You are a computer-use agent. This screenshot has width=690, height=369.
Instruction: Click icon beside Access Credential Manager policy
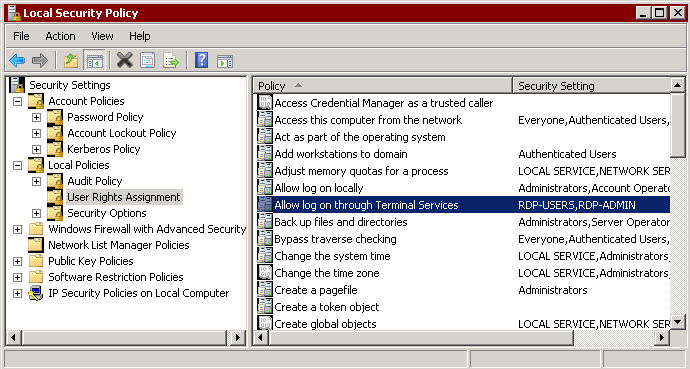tap(265, 103)
